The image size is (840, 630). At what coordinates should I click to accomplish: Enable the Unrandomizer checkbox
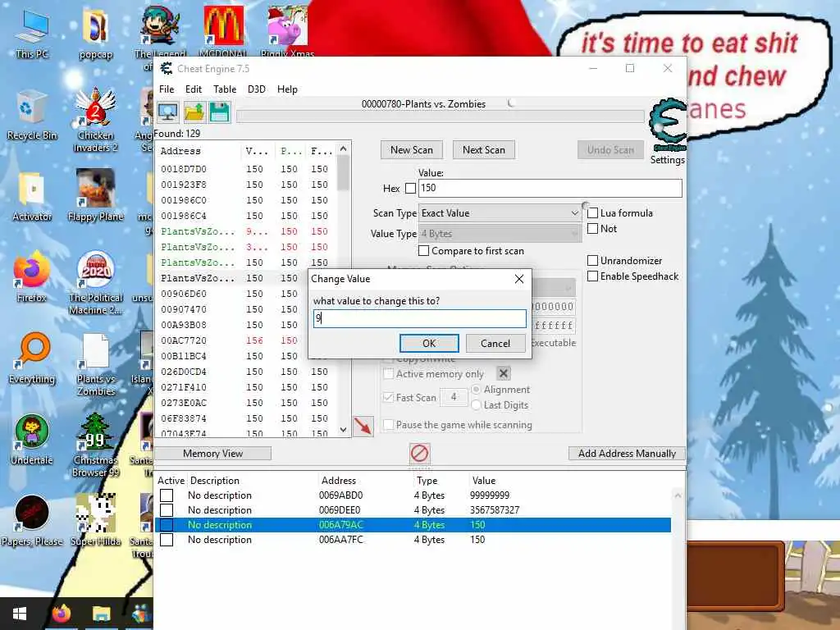(x=593, y=260)
